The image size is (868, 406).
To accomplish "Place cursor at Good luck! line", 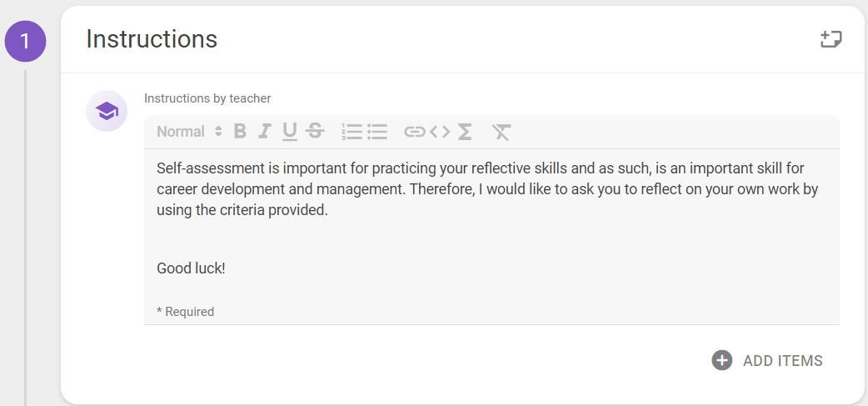I will coord(191,268).
